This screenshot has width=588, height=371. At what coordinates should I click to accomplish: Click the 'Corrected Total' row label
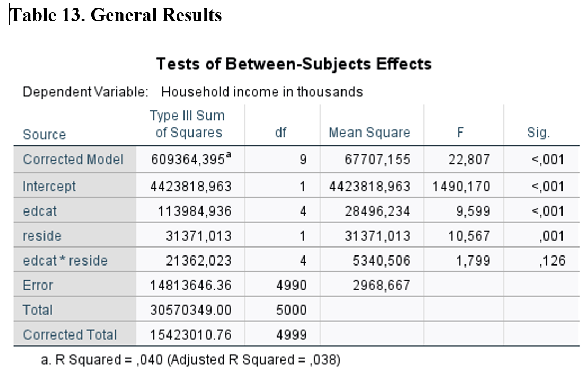pos(70,335)
